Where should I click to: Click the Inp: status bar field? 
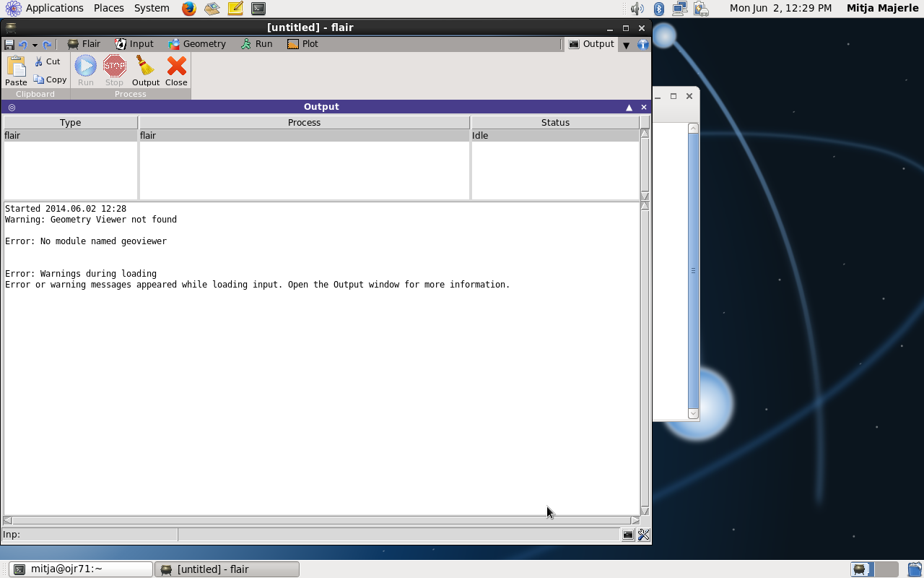[x=90, y=535]
